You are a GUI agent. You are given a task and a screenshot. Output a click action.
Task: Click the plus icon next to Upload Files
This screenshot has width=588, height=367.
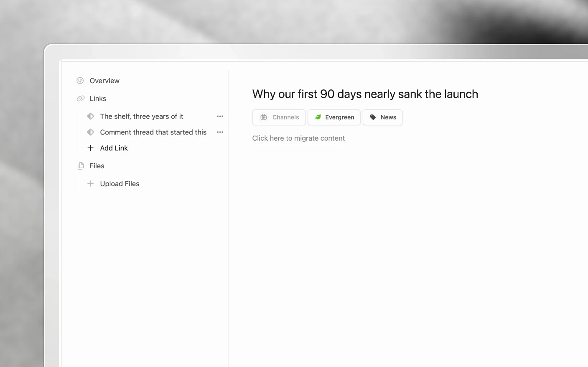point(90,183)
